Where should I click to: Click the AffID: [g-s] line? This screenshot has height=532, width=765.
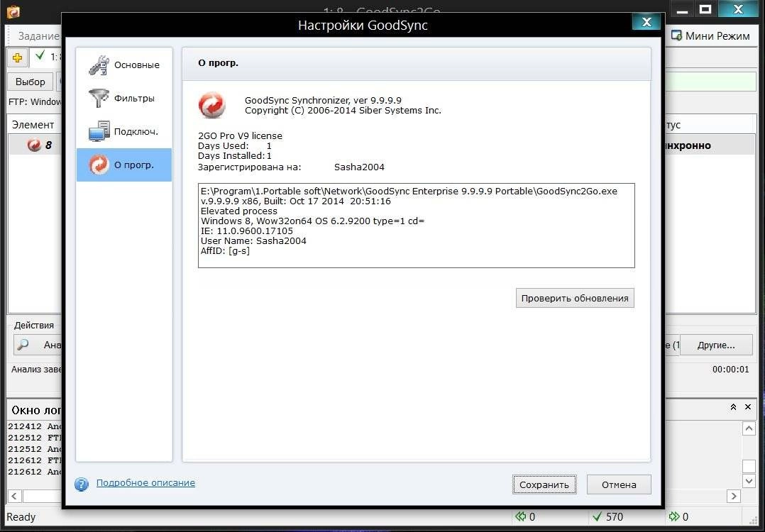225,251
